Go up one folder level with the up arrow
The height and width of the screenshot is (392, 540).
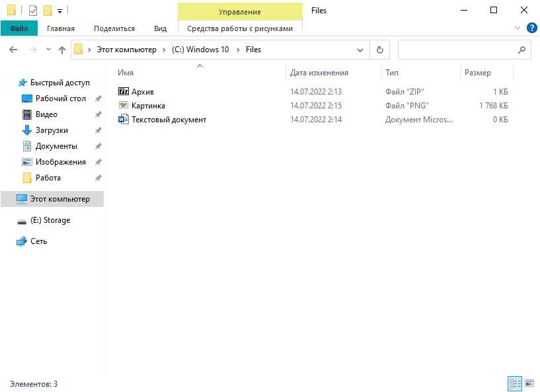coord(62,50)
